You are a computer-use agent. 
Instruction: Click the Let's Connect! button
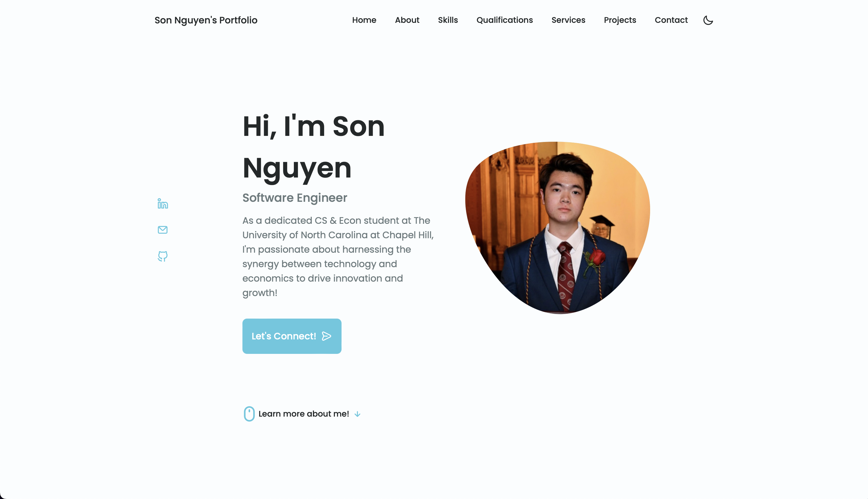point(292,336)
